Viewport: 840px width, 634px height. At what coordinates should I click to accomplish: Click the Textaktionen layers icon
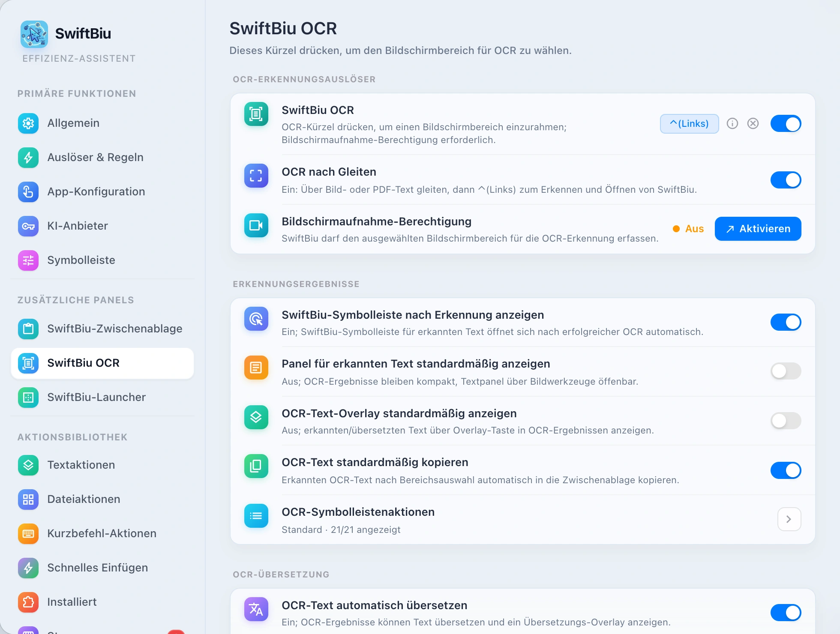point(28,465)
